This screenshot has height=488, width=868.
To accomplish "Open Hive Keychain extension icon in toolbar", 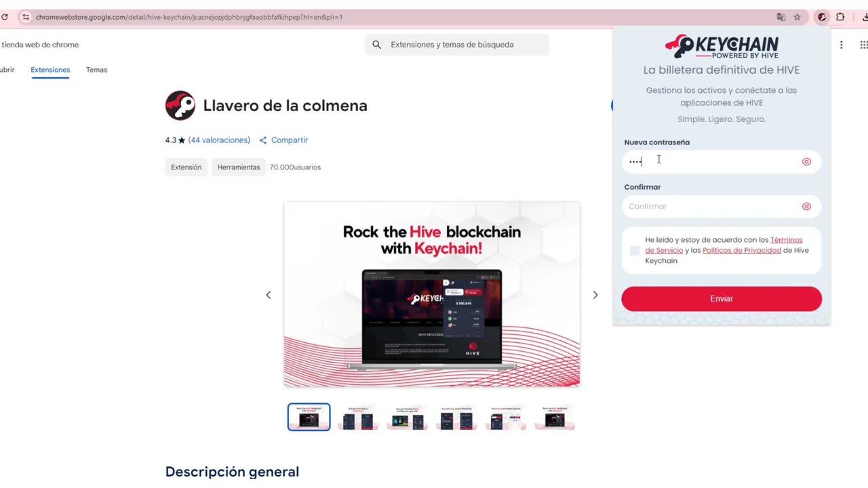I will (822, 17).
